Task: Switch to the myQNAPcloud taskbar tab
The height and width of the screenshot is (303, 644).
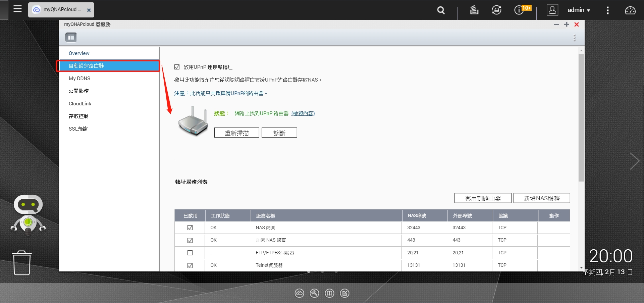Action: pos(60,10)
